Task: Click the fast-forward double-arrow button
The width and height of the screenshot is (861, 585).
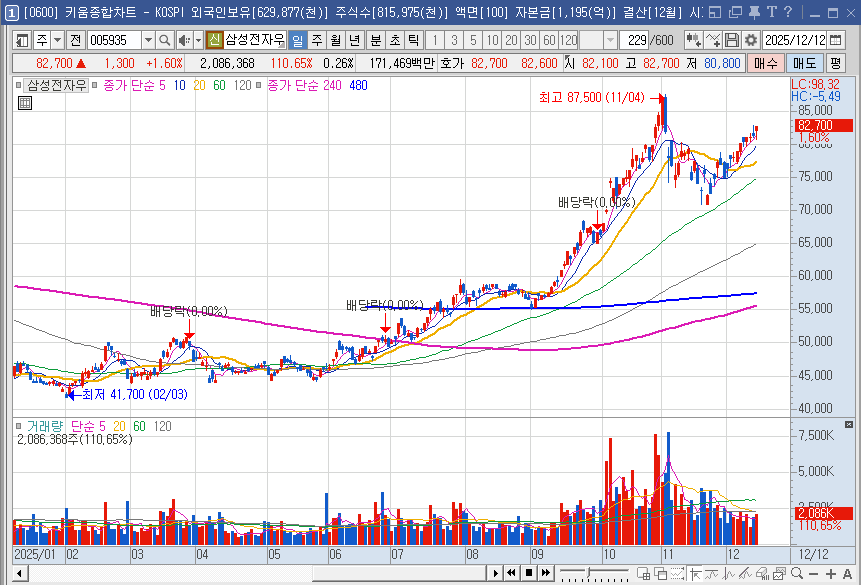Action: [545, 573]
